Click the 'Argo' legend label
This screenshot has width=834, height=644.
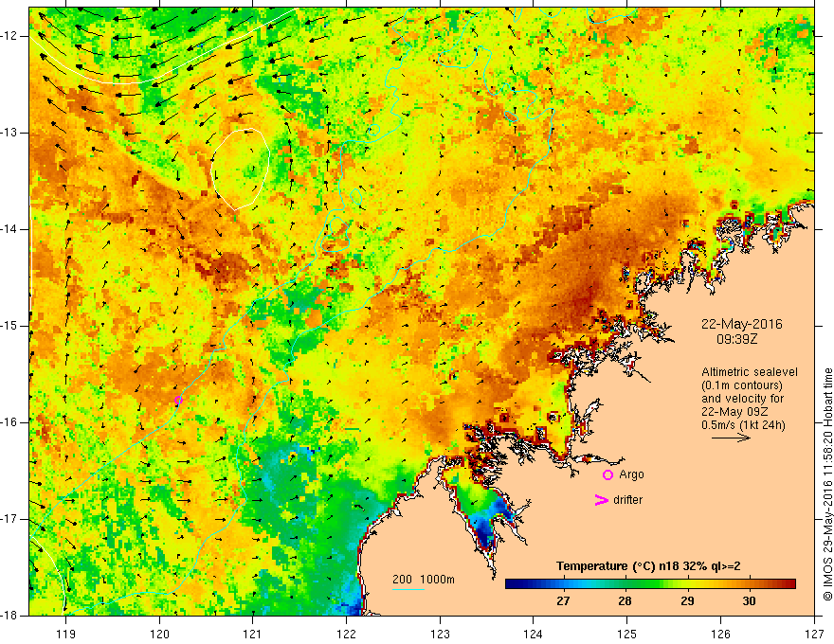coord(631,474)
